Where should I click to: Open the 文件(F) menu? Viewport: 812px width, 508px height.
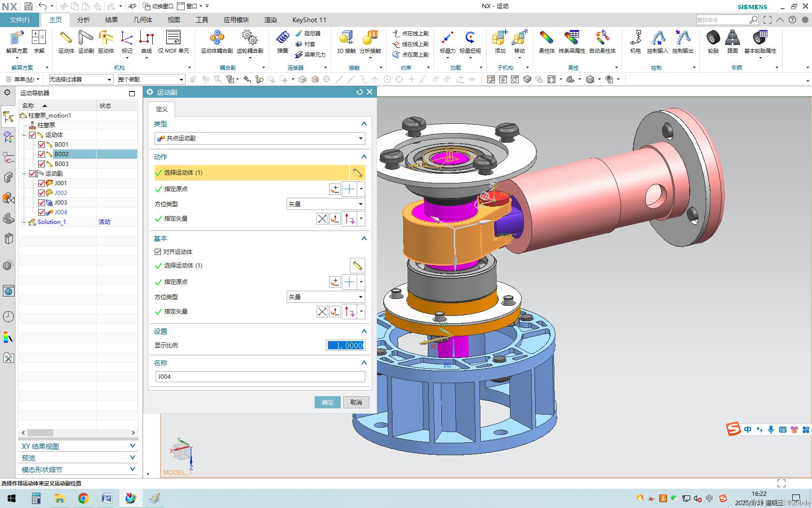tap(19, 20)
